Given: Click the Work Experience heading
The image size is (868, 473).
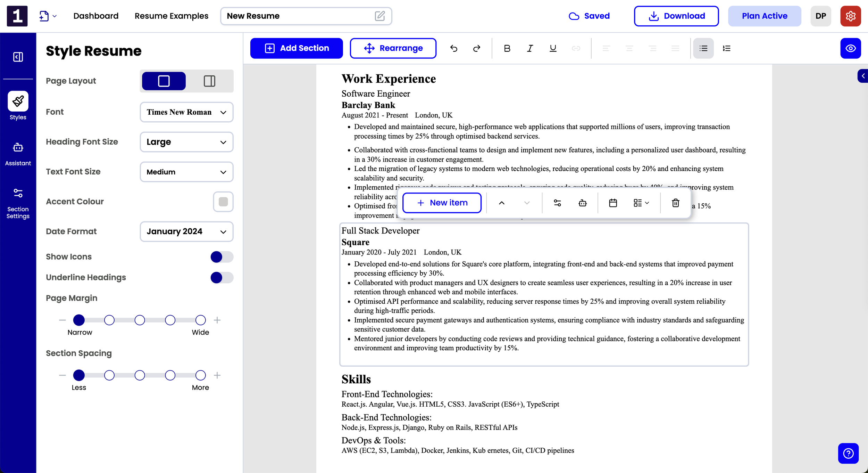Looking at the screenshot, I should (389, 79).
